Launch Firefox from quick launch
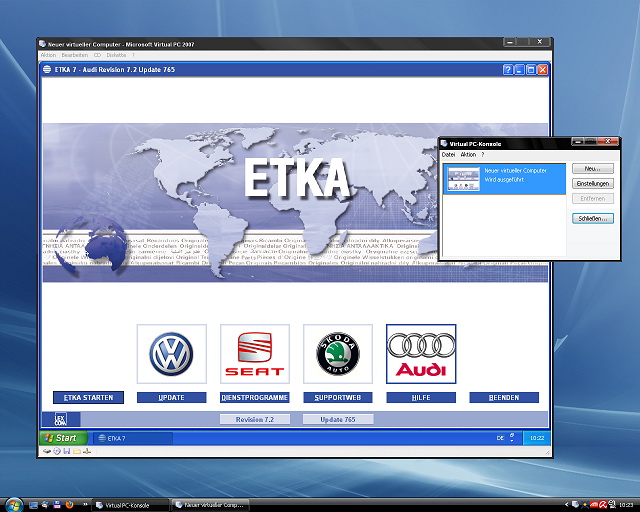 point(69,505)
